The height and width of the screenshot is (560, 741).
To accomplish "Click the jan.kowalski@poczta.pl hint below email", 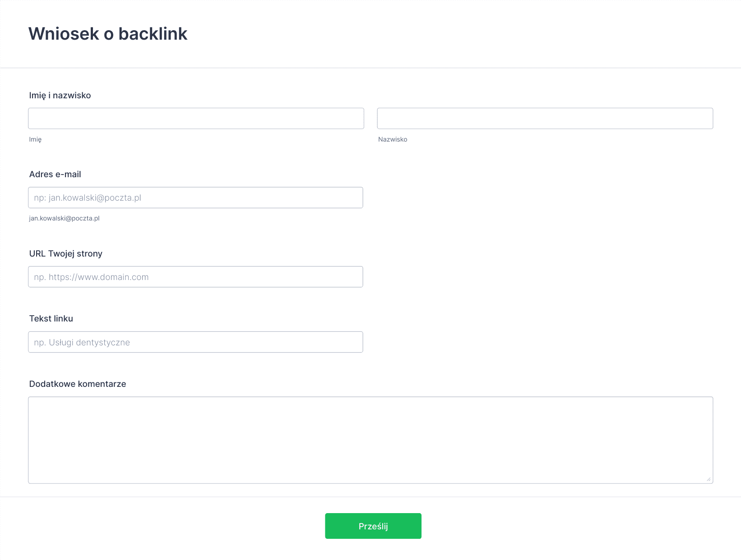I will tap(64, 218).
